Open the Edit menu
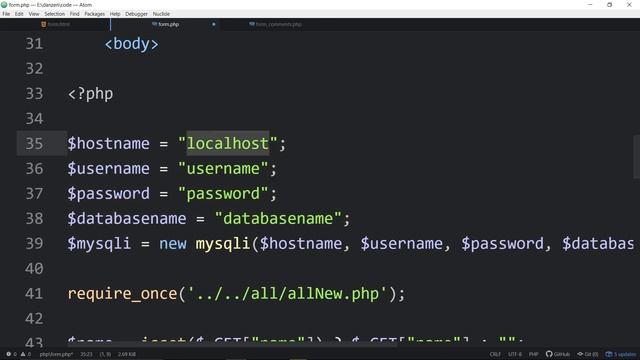 click(19, 14)
